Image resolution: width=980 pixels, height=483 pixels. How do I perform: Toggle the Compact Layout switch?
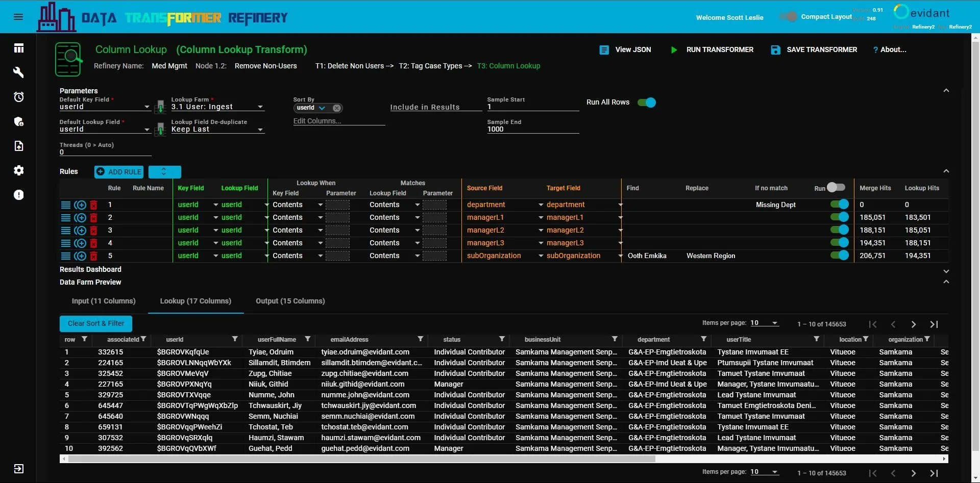tap(788, 17)
